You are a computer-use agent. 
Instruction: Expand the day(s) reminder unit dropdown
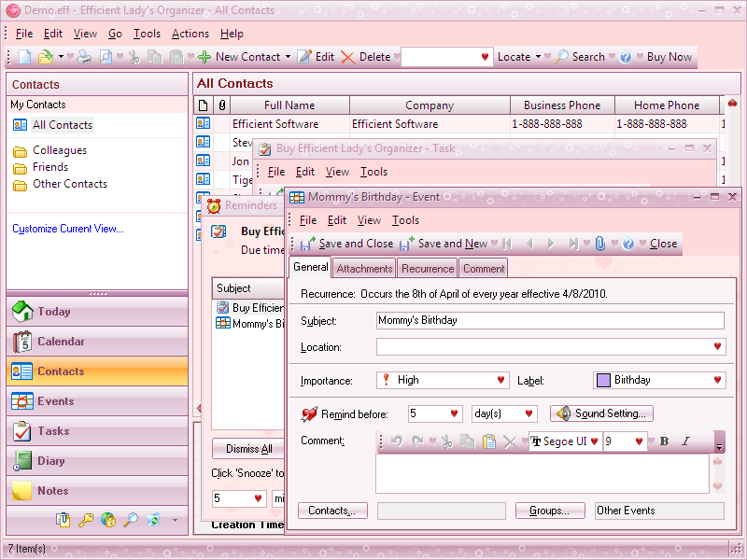pos(529,413)
